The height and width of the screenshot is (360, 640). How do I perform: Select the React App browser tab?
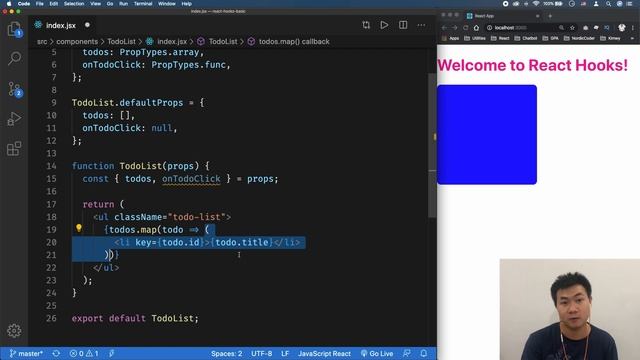[x=503, y=16]
